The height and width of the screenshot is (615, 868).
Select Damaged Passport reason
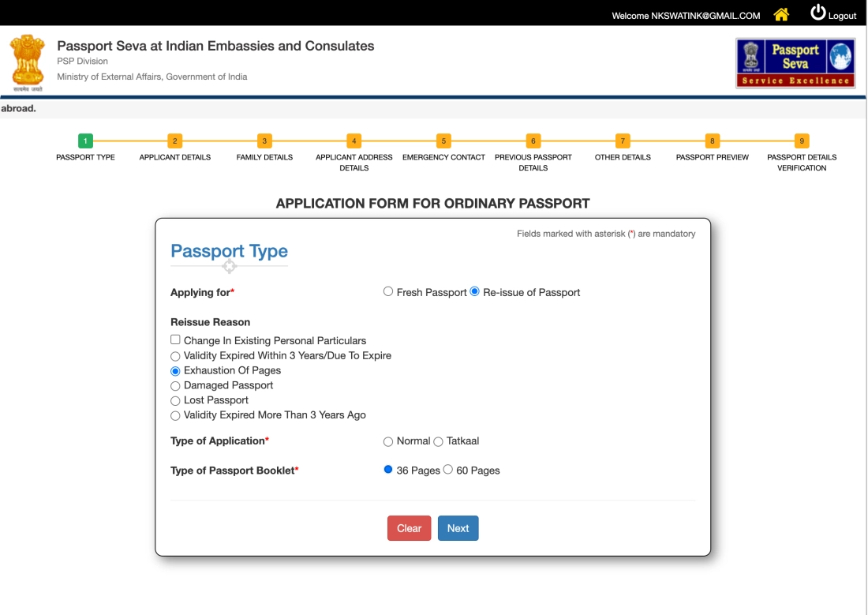pos(175,386)
